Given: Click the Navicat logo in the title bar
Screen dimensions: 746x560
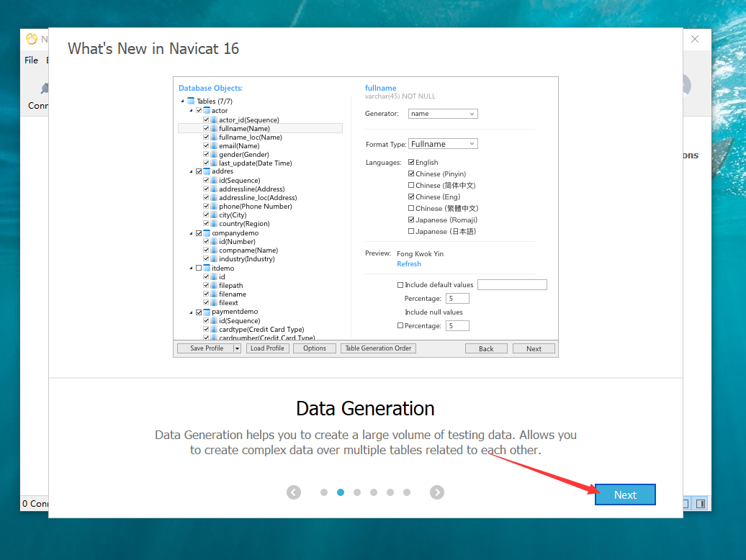Looking at the screenshot, I should [x=32, y=39].
